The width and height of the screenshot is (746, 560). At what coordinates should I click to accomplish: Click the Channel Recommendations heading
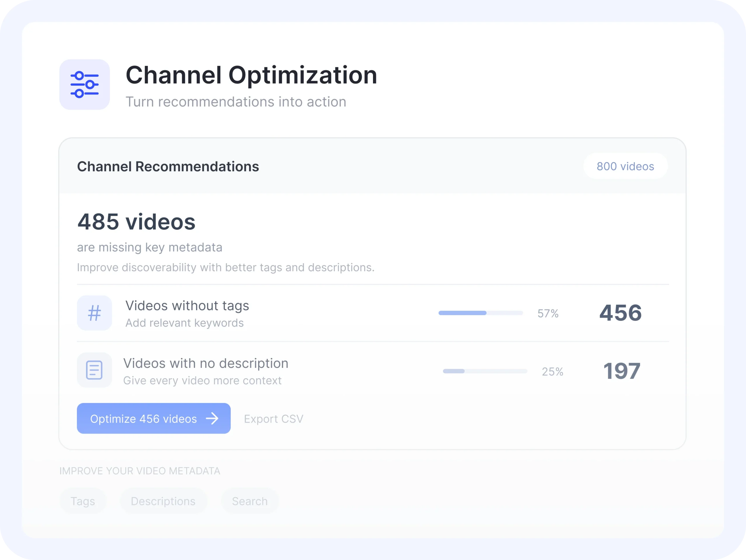168,167
